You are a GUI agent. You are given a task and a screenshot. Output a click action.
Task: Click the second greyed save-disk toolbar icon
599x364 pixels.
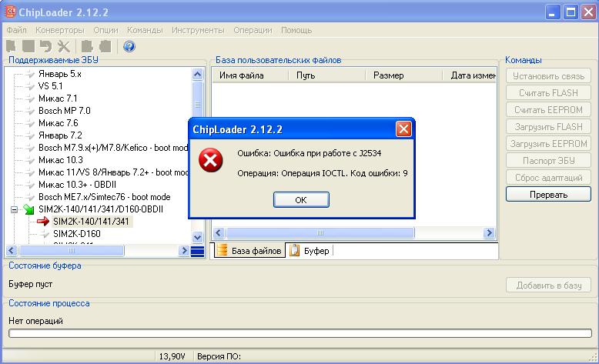28,46
